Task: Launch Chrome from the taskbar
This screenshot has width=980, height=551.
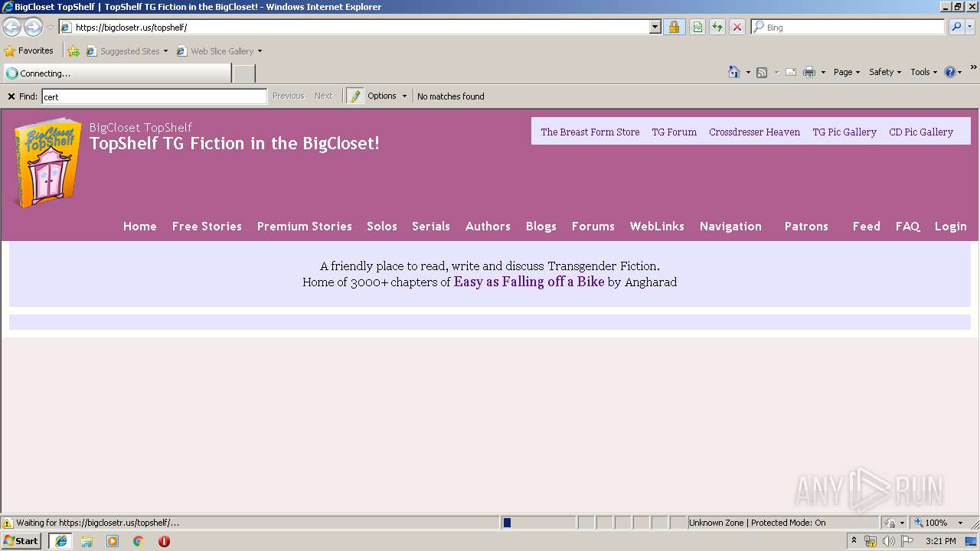Action: [139, 541]
